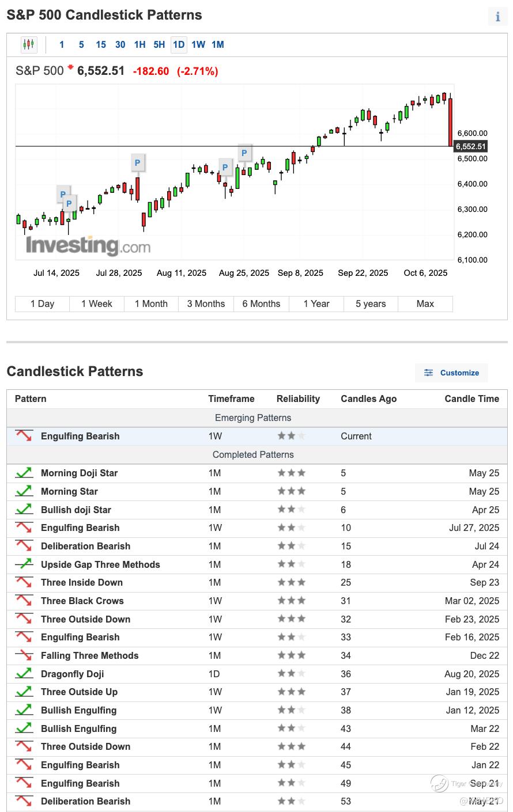
Task: Click the arrow icon for Upside Gap Three Methods
Action: (24, 564)
